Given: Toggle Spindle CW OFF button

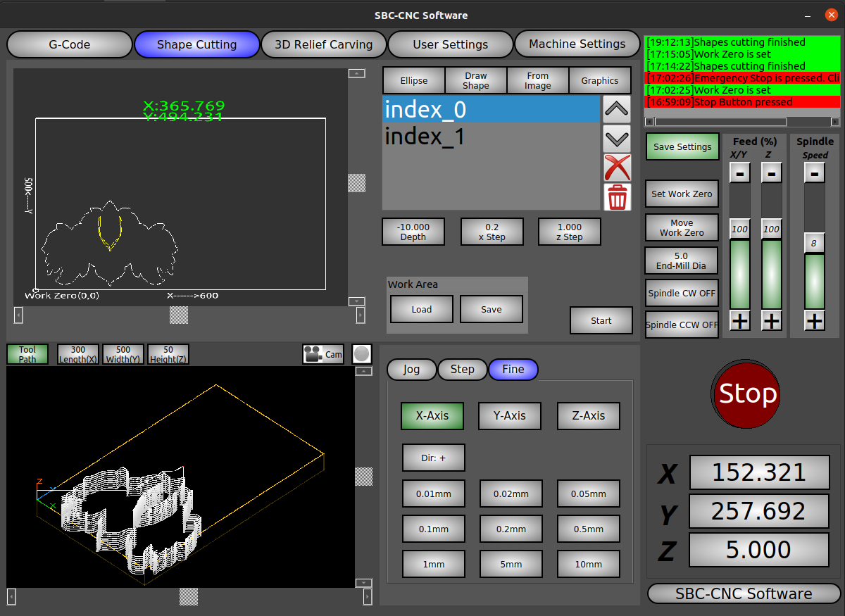Looking at the screenshot, I should pyautogui.click(x=682, y=293).
